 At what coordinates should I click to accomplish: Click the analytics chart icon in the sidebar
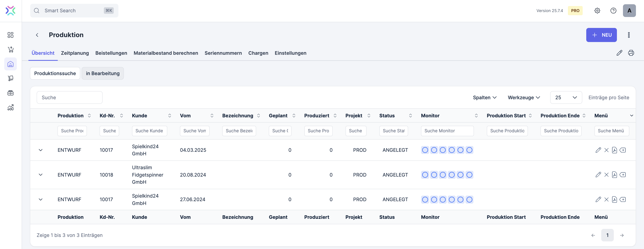coord(11,108)
